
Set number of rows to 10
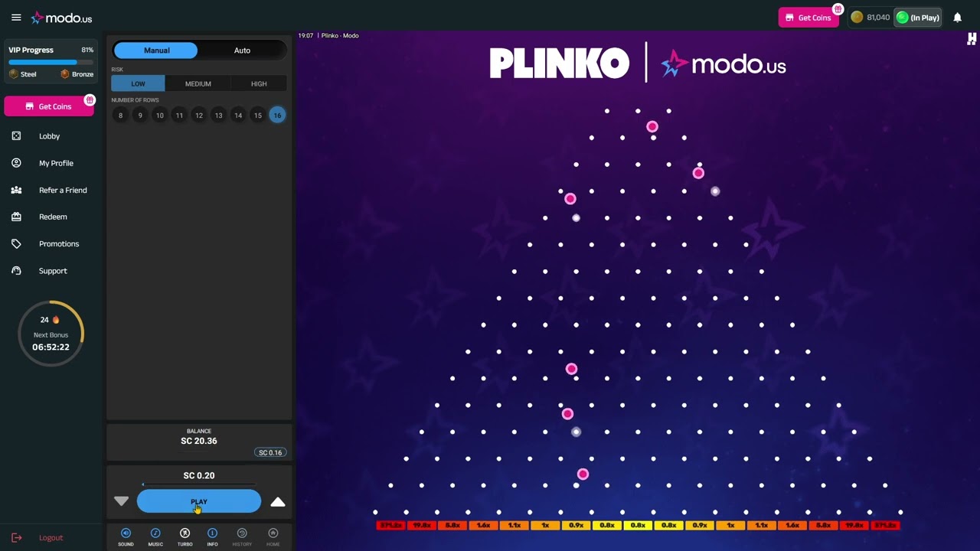[159, 116]
